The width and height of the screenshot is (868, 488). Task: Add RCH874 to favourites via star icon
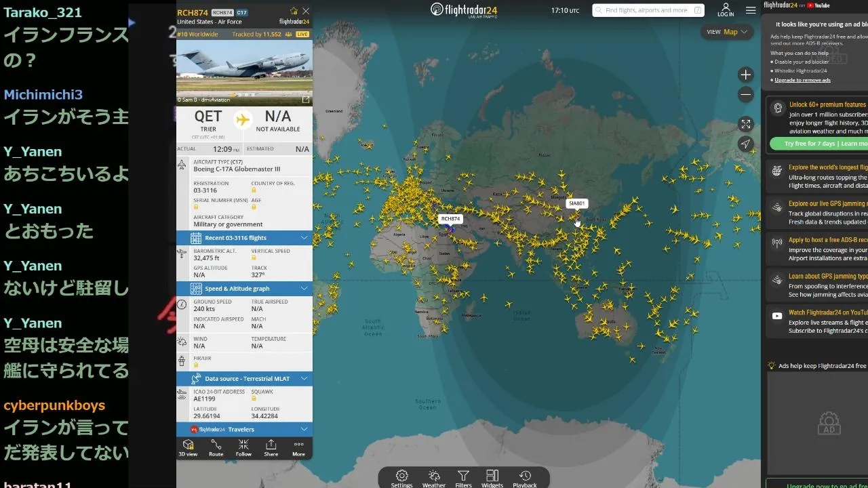click(294, 11)
